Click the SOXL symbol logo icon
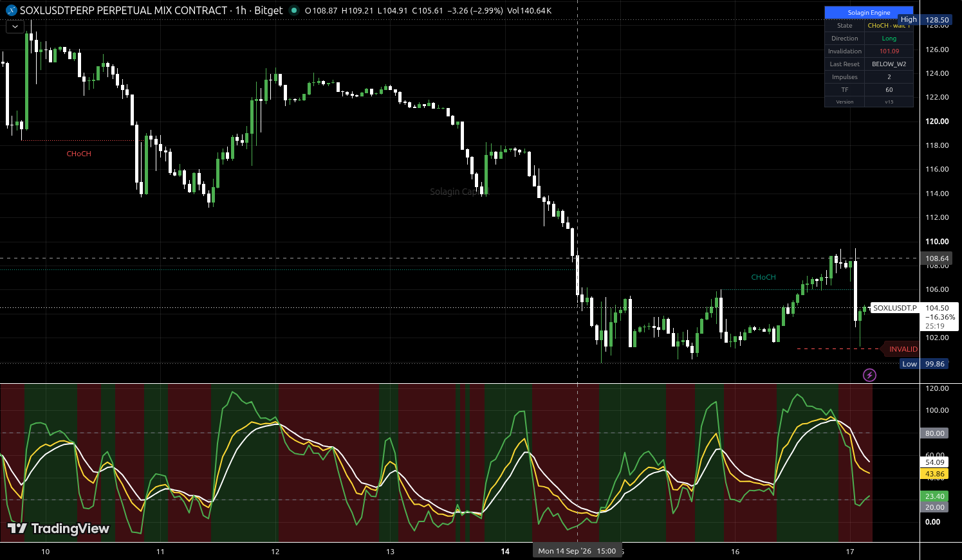This screenshot has width=962, height=560. (11, 11)
